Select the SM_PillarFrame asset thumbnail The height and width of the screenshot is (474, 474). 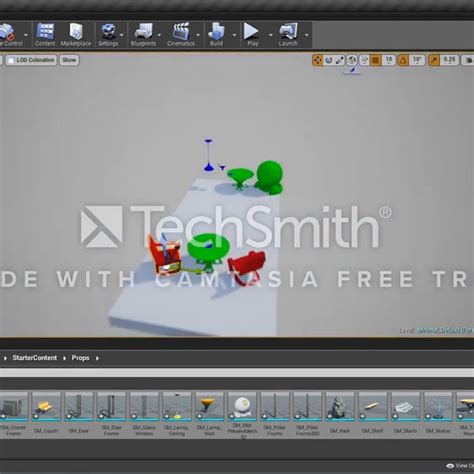pyautogui.click(x=275, y=406)
